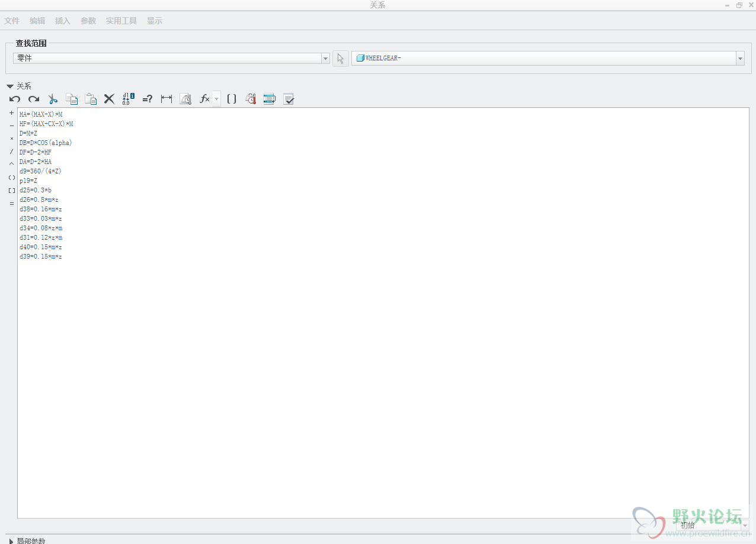This screenshot has width=756, height=544.
Task: Click the relation line HF=(HAX+CX-X)*M
Action: tap(46, 124)
